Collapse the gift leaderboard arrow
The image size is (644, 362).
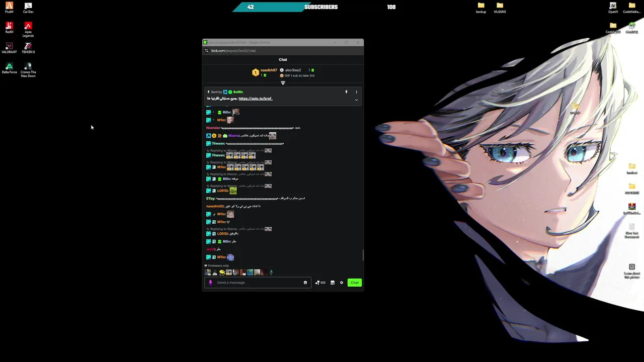pyautogui.click(x=283, y=83)
